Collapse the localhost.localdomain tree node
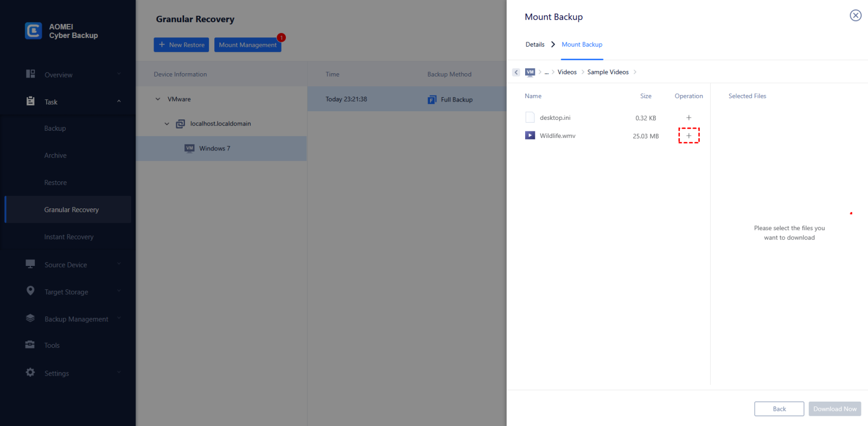 point(167,124)
